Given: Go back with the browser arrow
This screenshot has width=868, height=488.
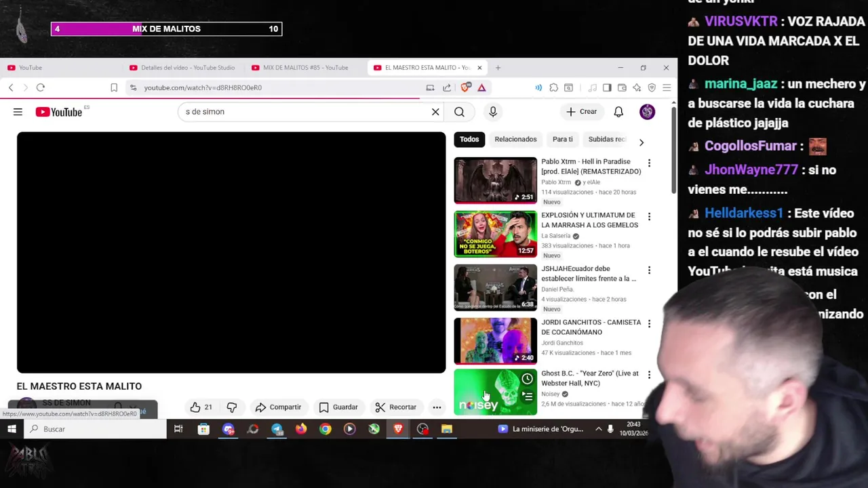Looking at the screenshot, I should [11, 87].
